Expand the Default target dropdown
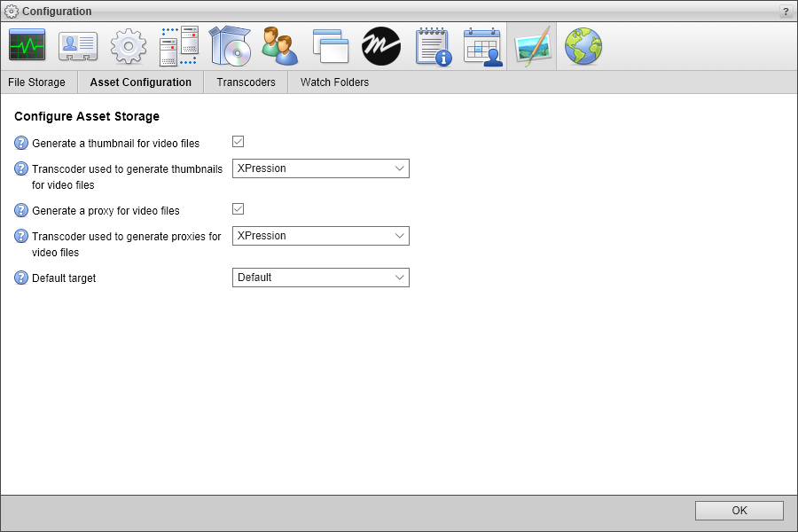This screenshot has height=532, width=798. (399, 277)
